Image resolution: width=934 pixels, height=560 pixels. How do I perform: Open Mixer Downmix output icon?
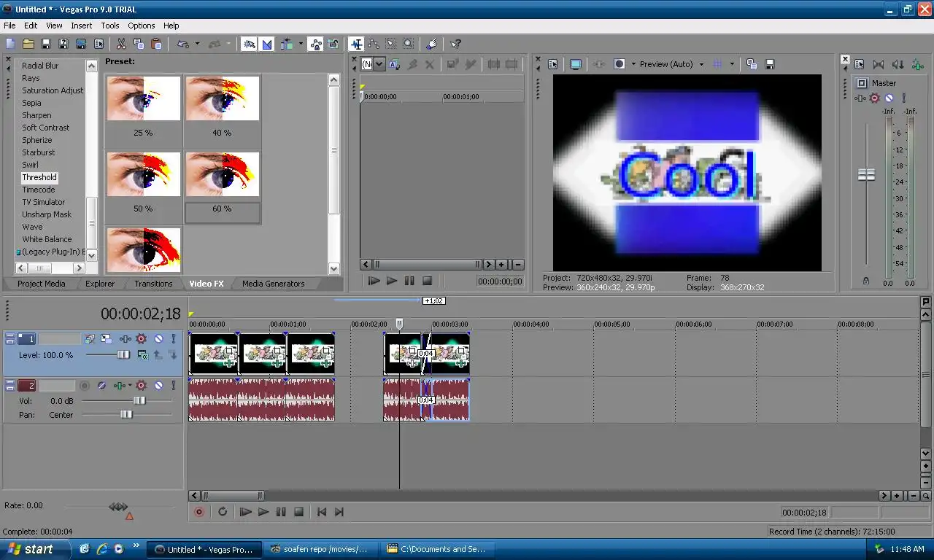(879, 64)
